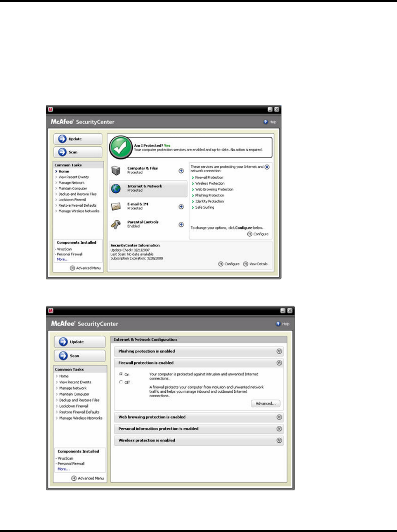The width and height of the screenshot is (397, 532).
Task: Click the Computer & Files category icon
Action: tap(116, 170)
